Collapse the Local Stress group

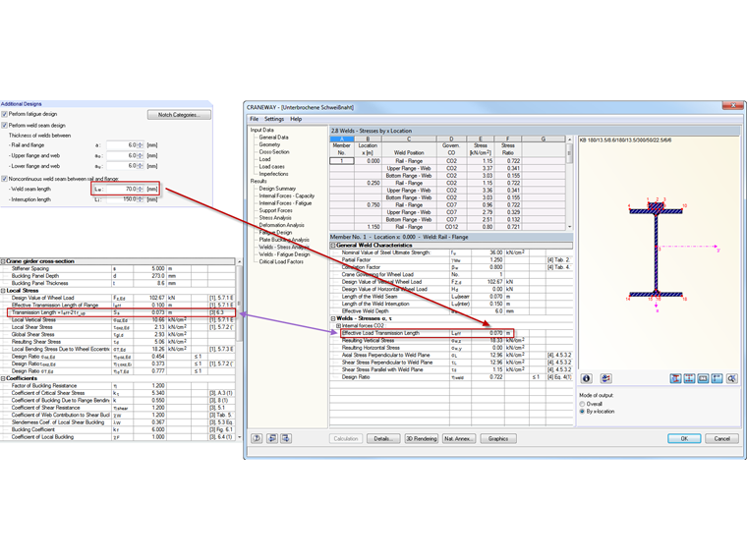(3, 291)
